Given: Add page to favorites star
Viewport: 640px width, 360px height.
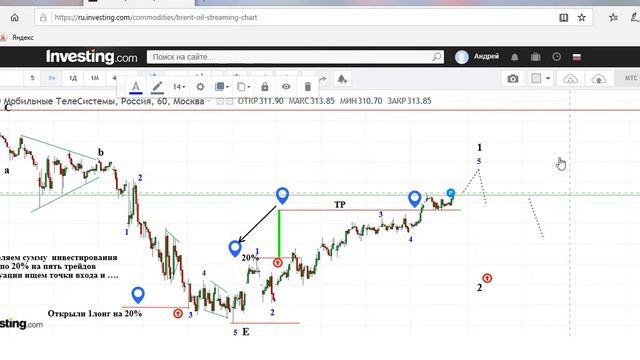Looking at the screenshot, I should (x=582, y=18).
